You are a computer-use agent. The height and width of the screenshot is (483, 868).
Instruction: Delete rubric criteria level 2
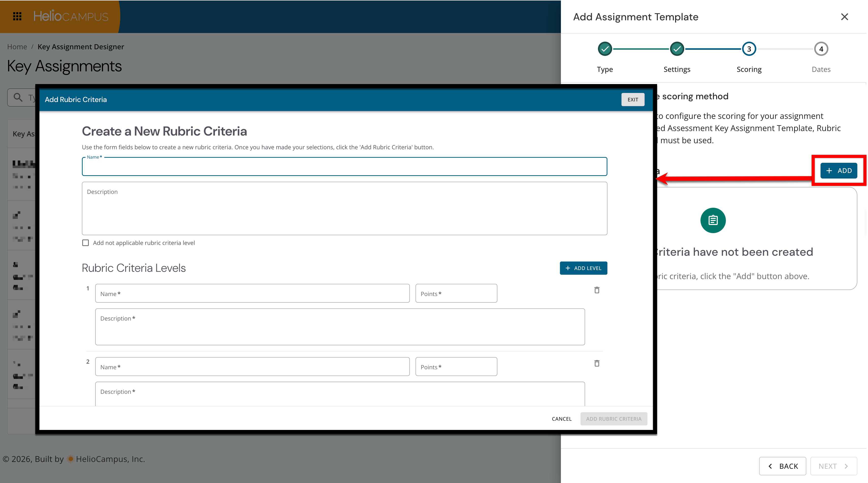(596, 363)
